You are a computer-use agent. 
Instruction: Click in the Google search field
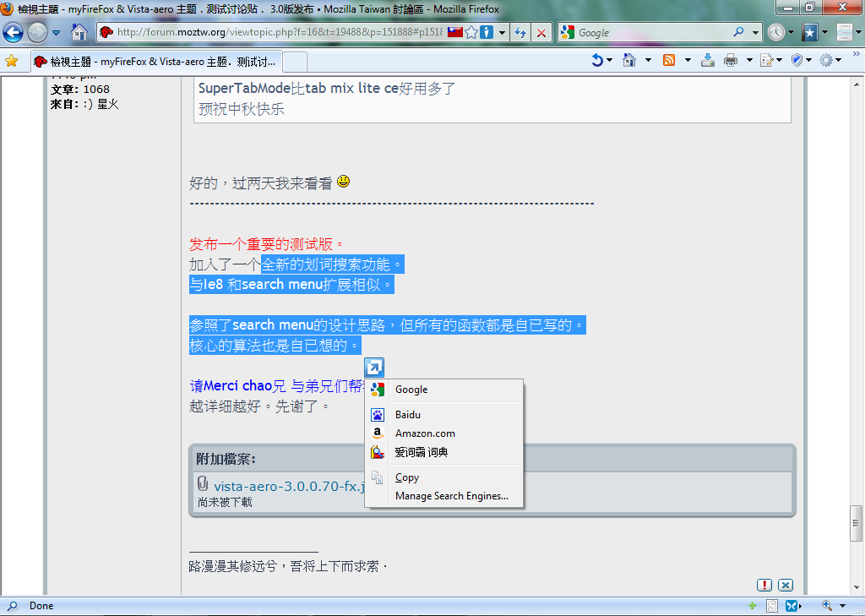pyautogui.click(x=654, y=33)
